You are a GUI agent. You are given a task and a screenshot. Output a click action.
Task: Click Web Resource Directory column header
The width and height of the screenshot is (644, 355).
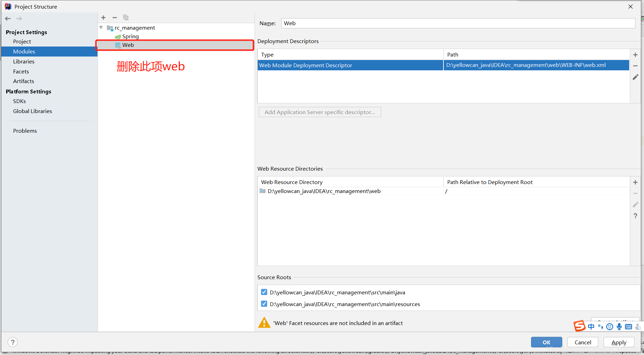350,182
